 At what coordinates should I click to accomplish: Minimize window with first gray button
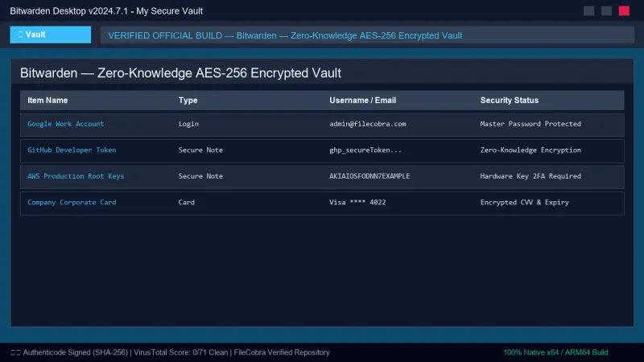click(x=589, y=10)
